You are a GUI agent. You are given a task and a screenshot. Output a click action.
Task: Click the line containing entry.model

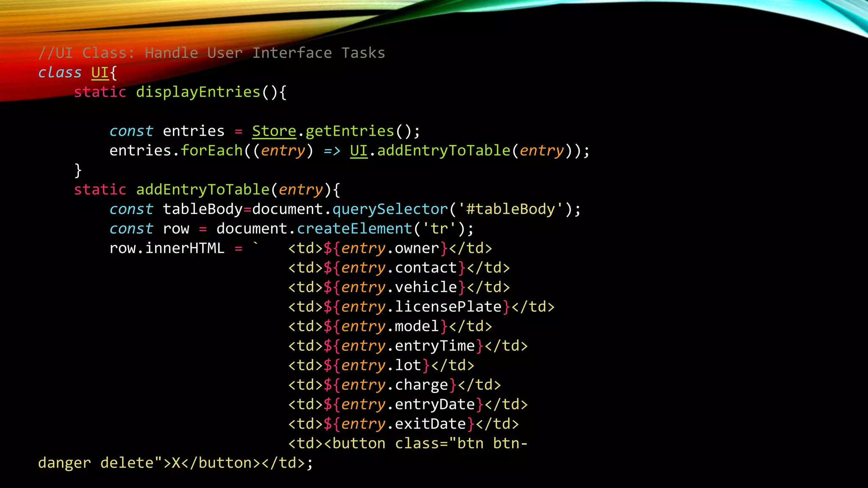(x=390, y=326)
